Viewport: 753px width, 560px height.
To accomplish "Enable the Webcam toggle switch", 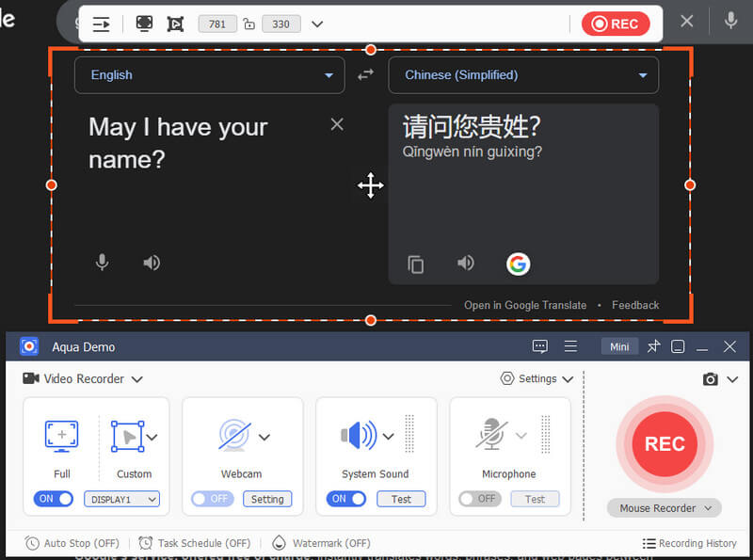I will (x=212, y=499).
